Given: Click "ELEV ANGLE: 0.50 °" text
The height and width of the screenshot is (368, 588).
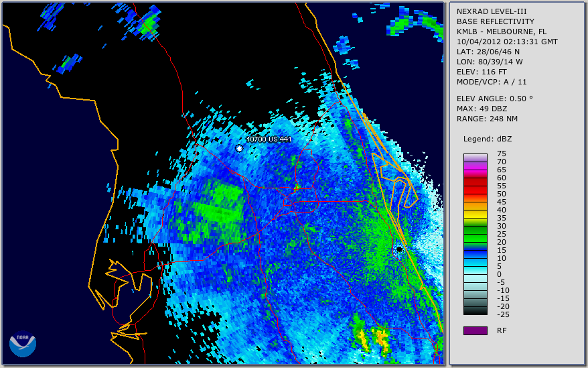Looking at the screenshot, I should coord(495,99).
